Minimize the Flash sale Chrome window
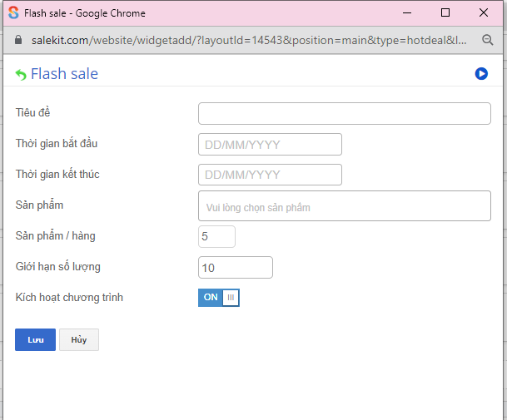This screenshot has height=420, width=507. [407, 12]
